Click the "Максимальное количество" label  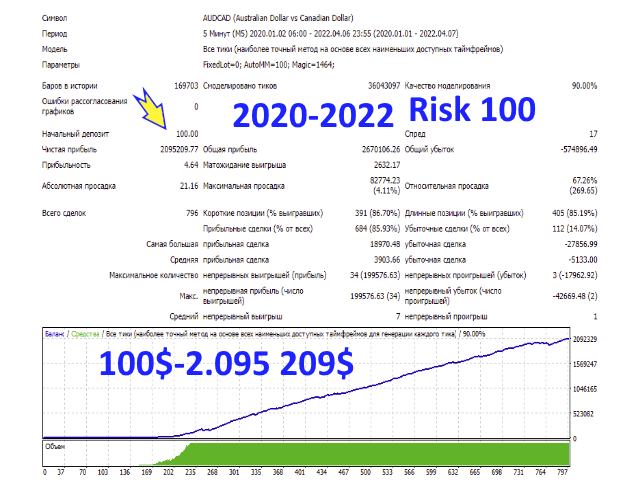point(153,276)
